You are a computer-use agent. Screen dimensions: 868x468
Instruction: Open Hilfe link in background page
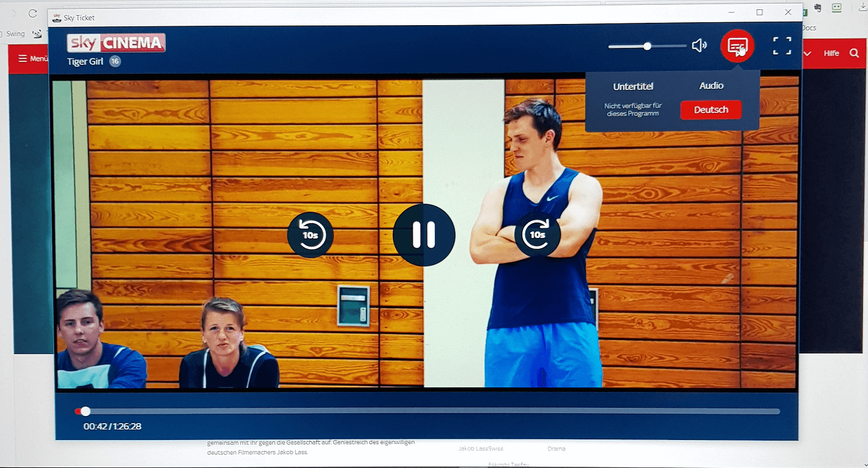[x=831, y=53]
